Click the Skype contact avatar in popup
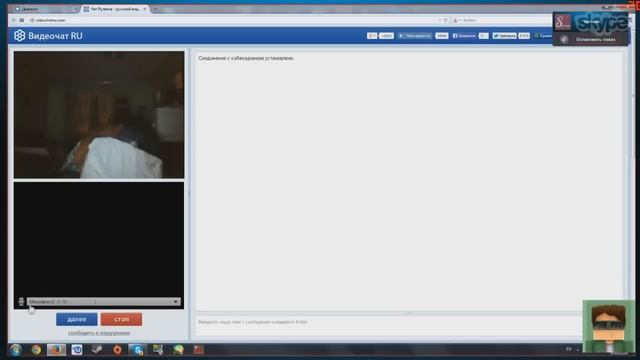This screenshot has width=640, height=360. 562,22
